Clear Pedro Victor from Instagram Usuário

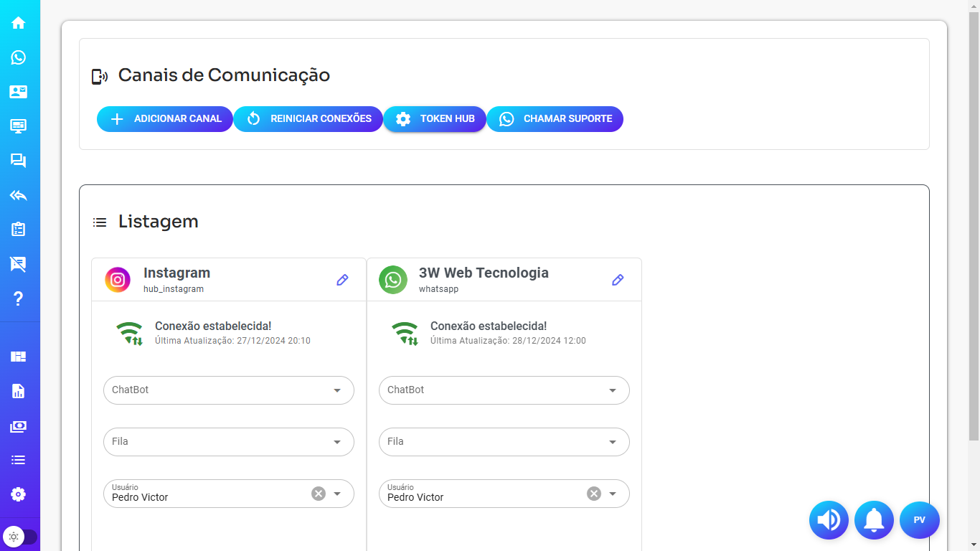coord(319,494)
